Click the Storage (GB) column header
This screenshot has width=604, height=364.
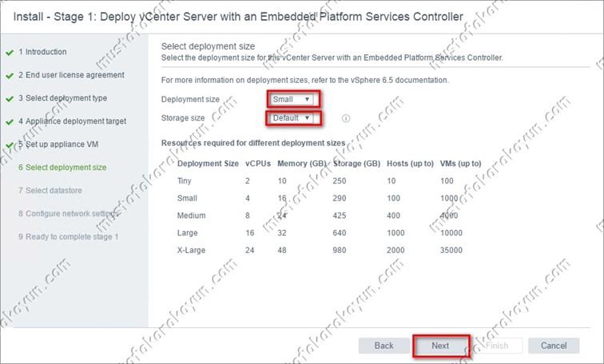point(356,164)
